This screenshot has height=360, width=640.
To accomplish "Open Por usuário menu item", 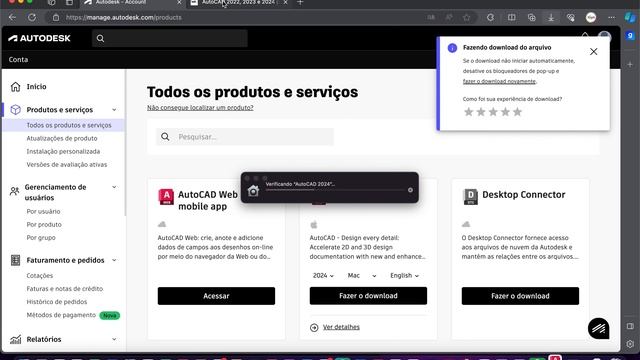I will tap(43, 211).
